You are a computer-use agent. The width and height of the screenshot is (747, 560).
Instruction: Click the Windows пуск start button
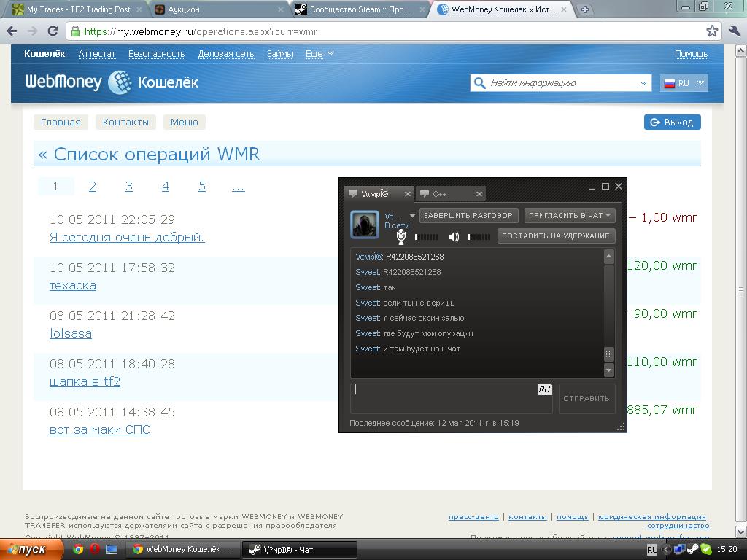tap(31, 550)
